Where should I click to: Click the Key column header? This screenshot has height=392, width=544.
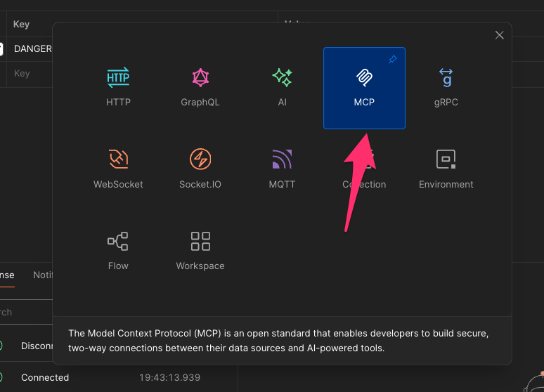(21, 25)
